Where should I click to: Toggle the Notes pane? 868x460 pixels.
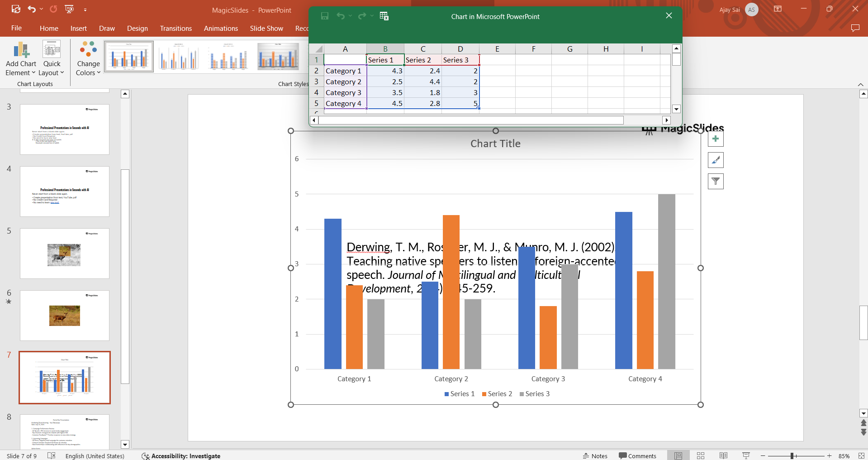[x=595, y=455]
